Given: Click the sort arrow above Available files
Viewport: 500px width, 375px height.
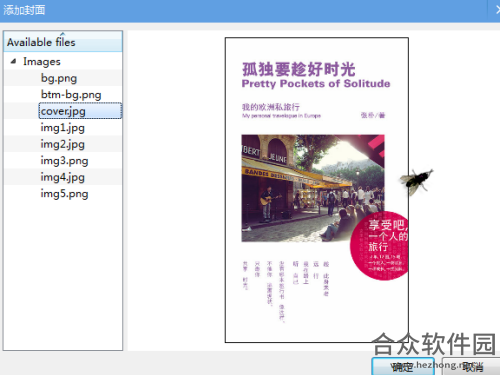Looking at the screenshot, I should pos(63,34).
